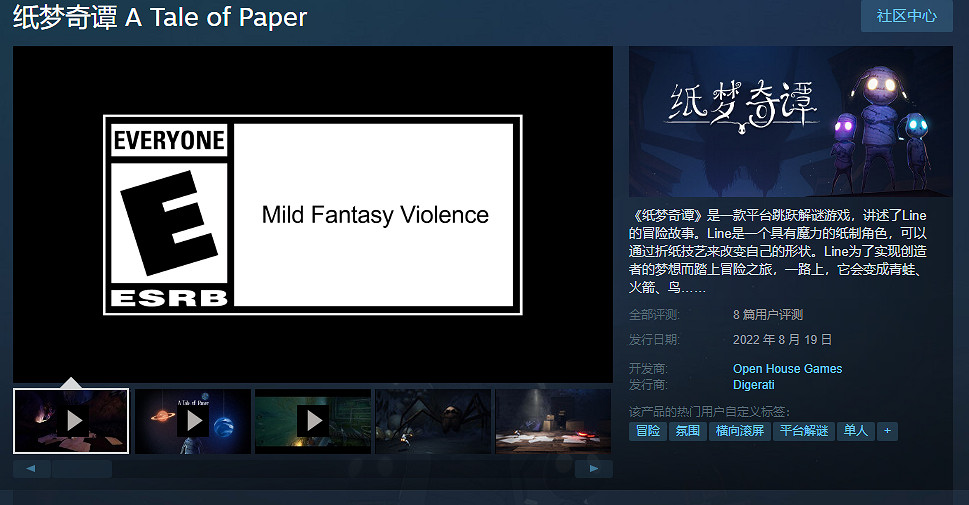Grab the thumbnail strip scrollbar handle
The image size is (969, 505).
(x=82, y=469)
